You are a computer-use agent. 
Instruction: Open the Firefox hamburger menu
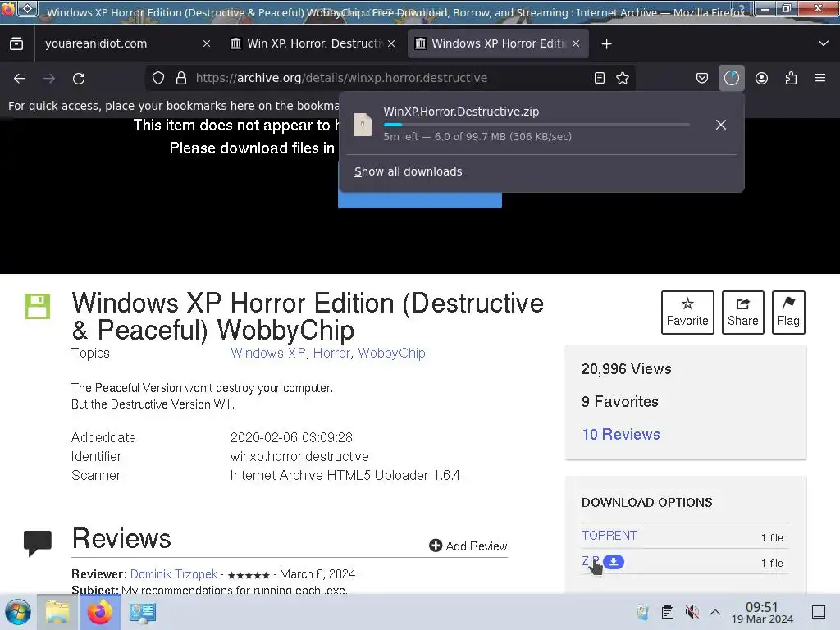[x=820, y=78]
